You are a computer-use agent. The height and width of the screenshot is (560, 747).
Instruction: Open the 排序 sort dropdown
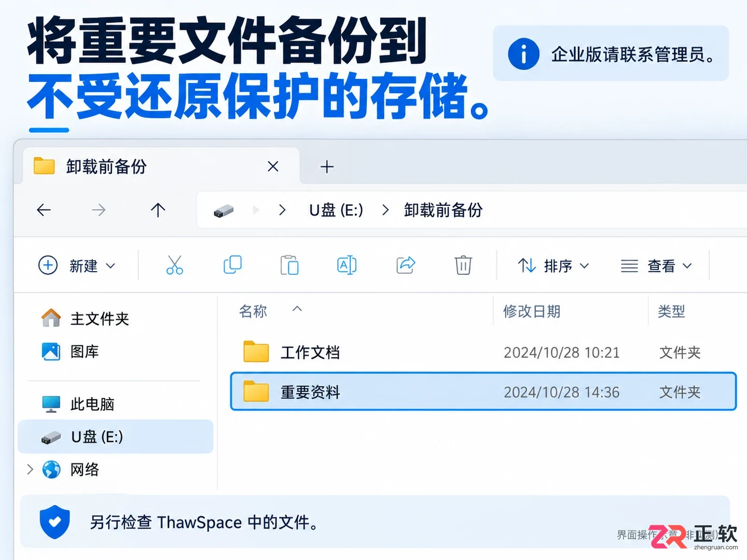[554, 265]
